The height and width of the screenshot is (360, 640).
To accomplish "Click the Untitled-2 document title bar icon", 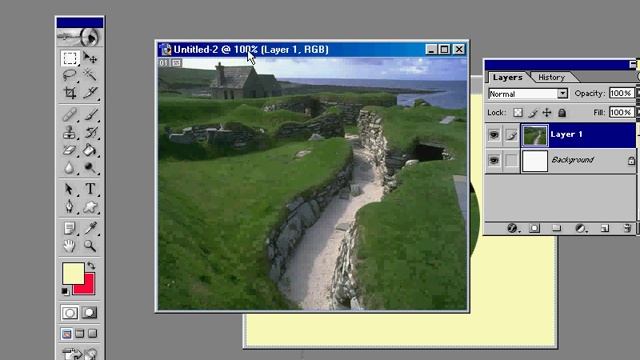I will pos(165,49).
